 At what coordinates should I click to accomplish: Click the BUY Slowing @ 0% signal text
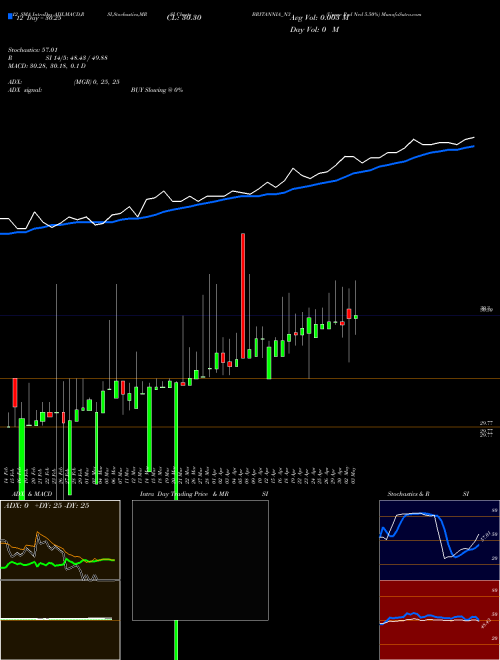pos(157,90)
